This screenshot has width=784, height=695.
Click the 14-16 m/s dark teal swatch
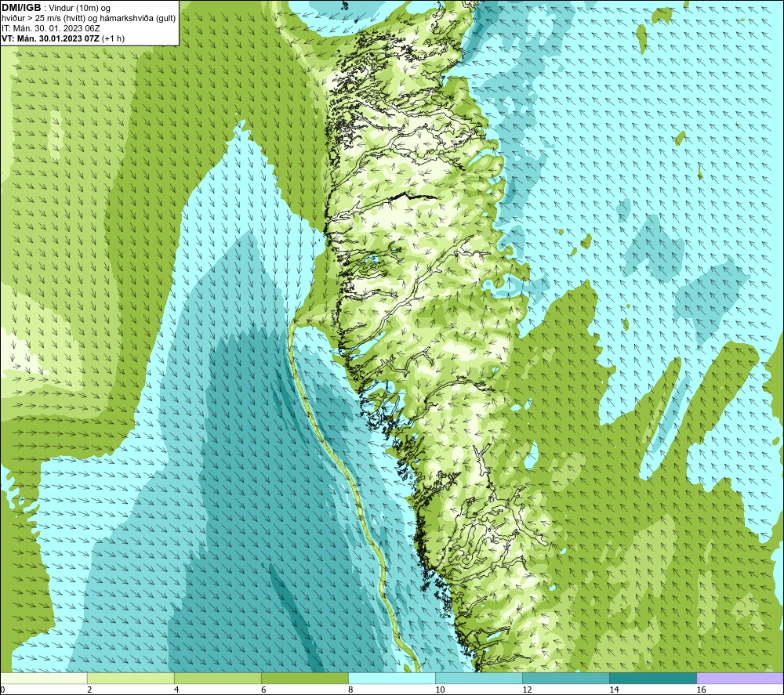click(x=652, y=678)
